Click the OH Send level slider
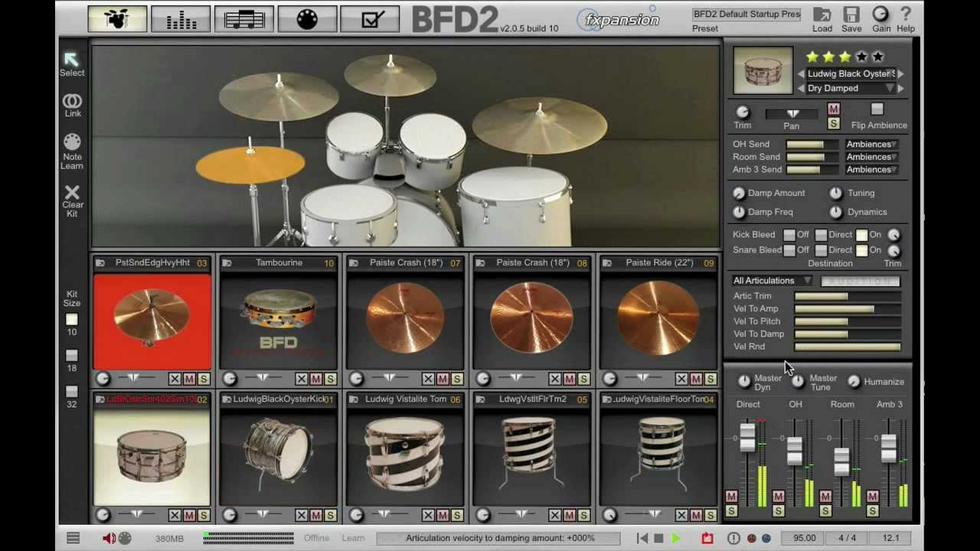980x551 pixels. (x=812, y=144)
